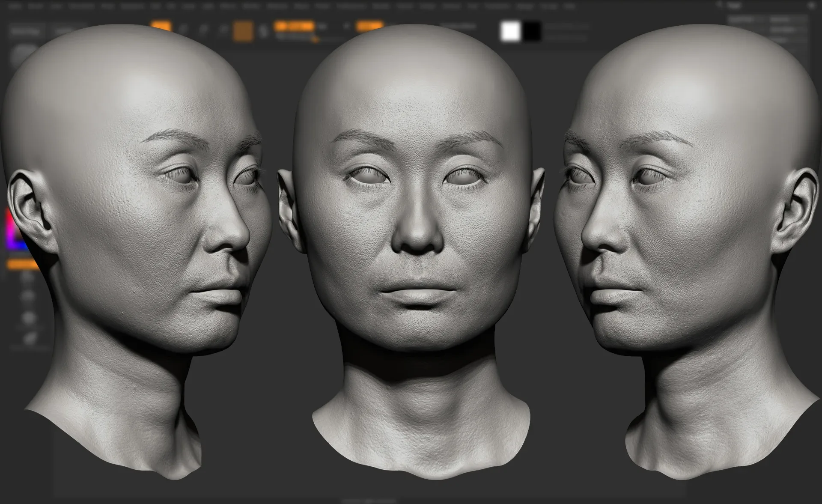Screen dimensions: 822x504
Task: Click the search magnifier icon beside the Tool palette
Action: (x=719, y=4)
